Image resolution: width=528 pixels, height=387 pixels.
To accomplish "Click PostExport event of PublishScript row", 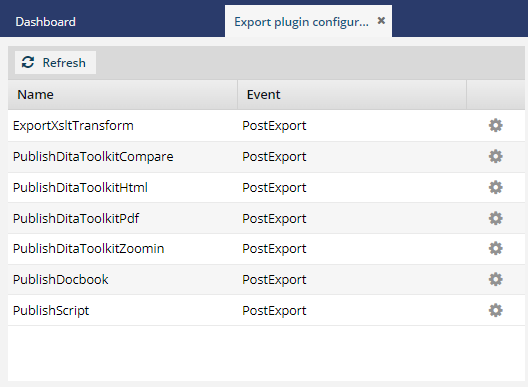I will pyautogui.click(x=274, y=311).
